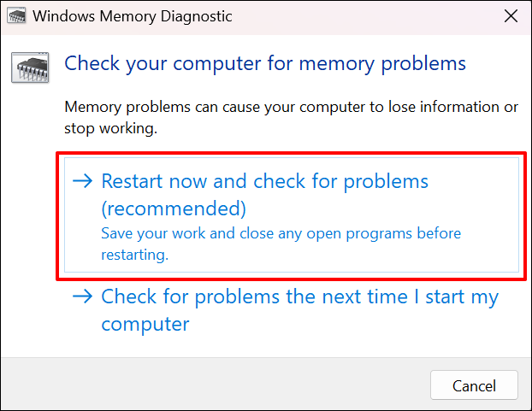Click blank space right of "(recommended)" in option box
The width and height of the screenshot is (532, 411).
385,208
